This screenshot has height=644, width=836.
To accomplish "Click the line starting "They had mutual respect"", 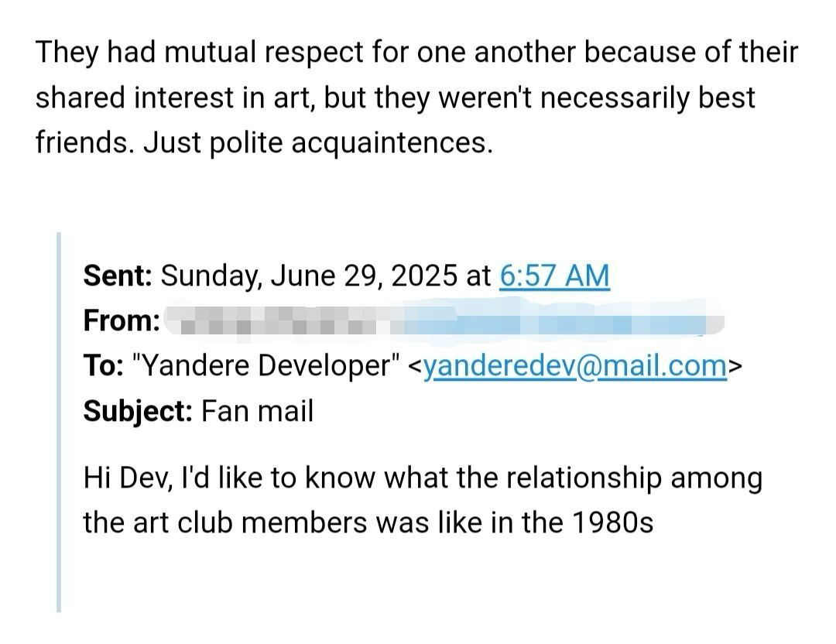I will point(417,53).
